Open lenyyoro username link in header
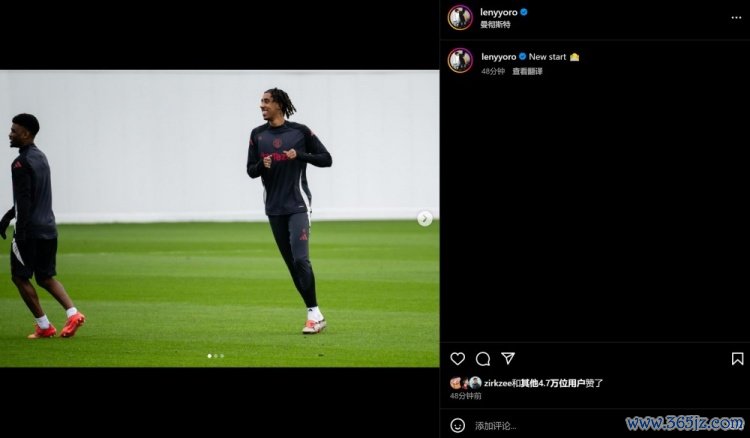This screenshot has height=438, width=750. click(498, 12)
